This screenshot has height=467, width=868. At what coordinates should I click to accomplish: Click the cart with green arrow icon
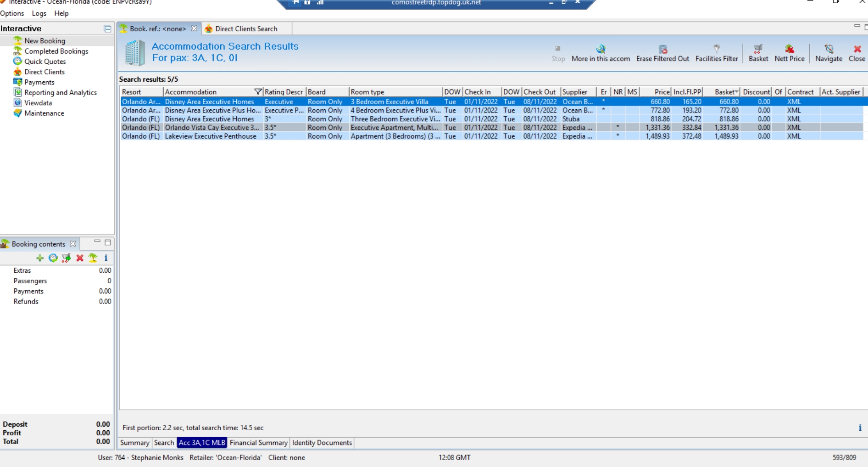pyautogui.click(x=67, y=258)
